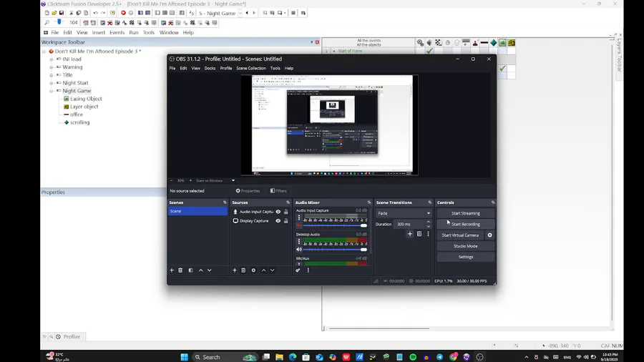Click red Run application icon in toolbar

(x=123, y=13)
